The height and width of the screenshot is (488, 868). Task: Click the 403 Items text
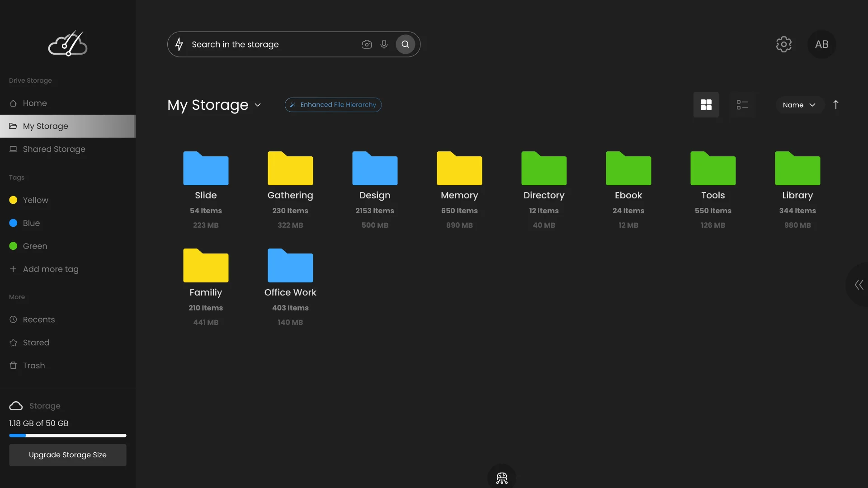tap(290, 308)
